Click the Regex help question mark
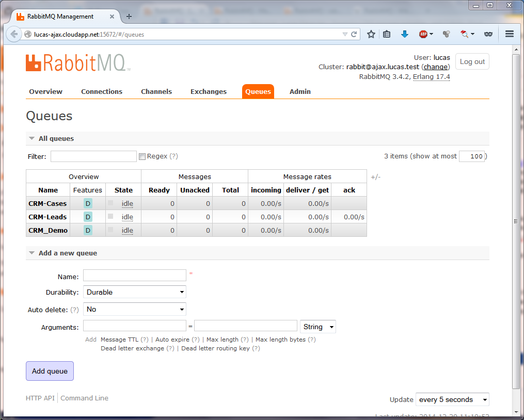 click(174, 156)
